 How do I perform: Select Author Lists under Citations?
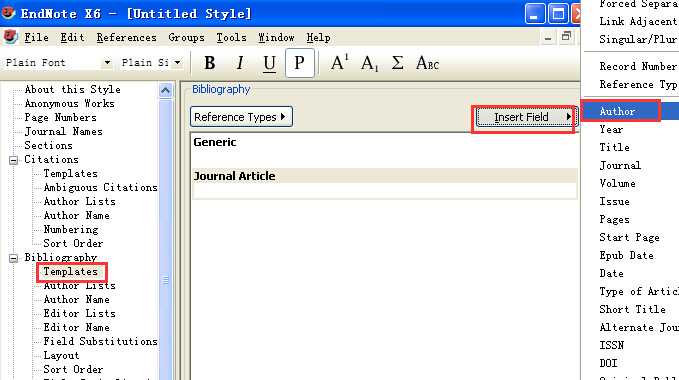(x=79, y=202)
